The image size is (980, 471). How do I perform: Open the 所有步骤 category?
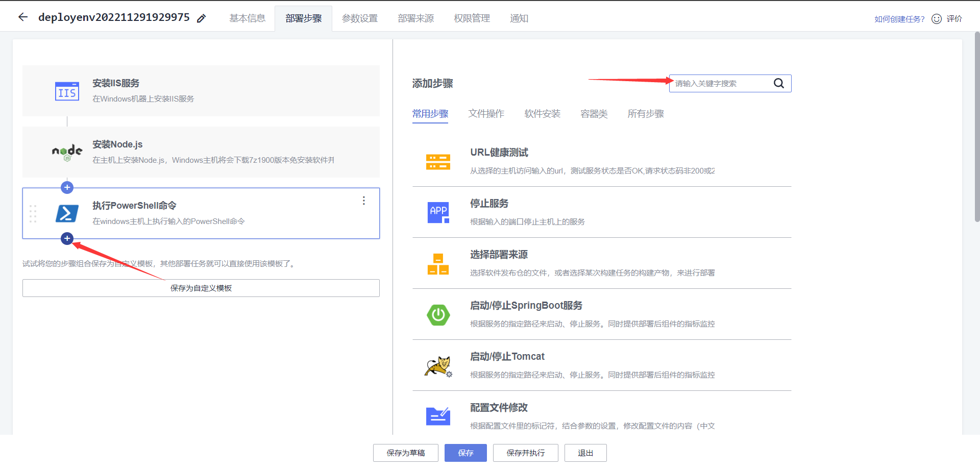tap(645, 114)
